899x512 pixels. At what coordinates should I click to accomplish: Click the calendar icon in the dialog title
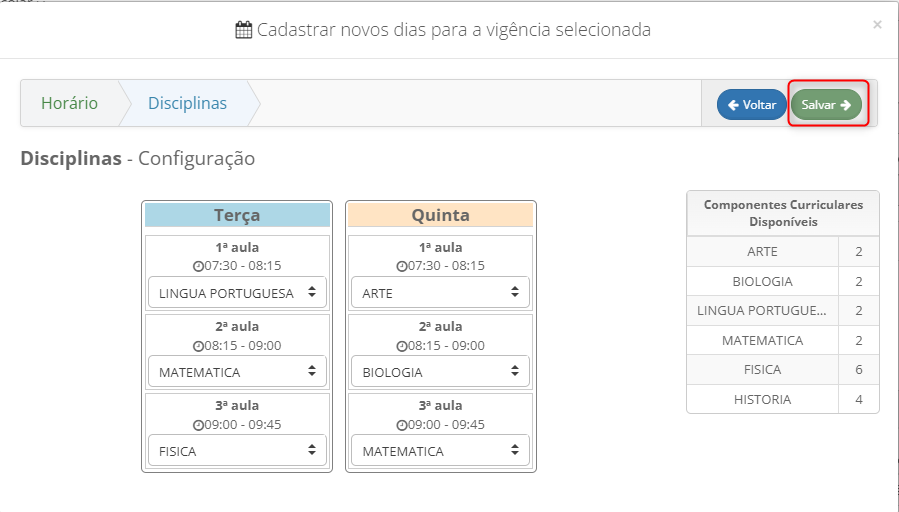coord(243,30)
